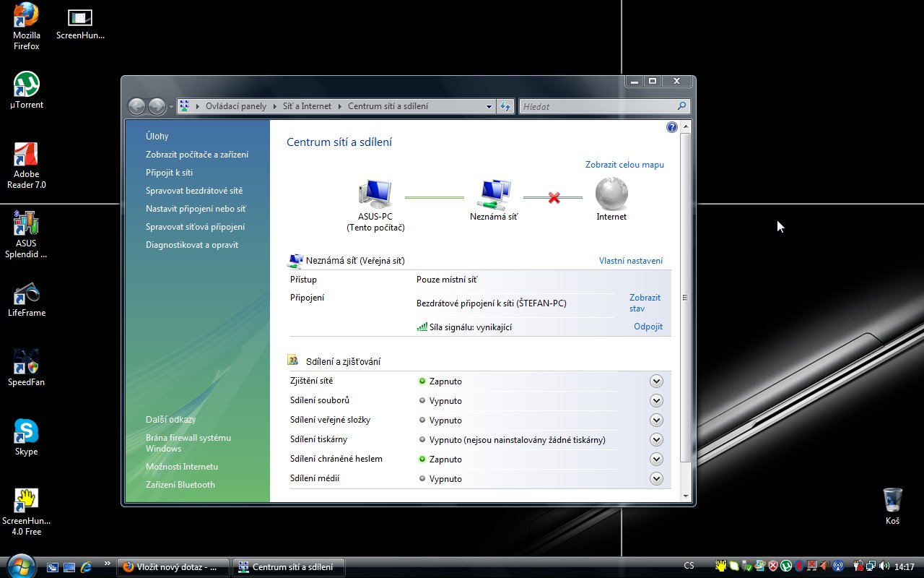This screenshot has width=924, height=578.
Task: Click the Neznámá síť network icon in the map
Action: click(494, 194)
